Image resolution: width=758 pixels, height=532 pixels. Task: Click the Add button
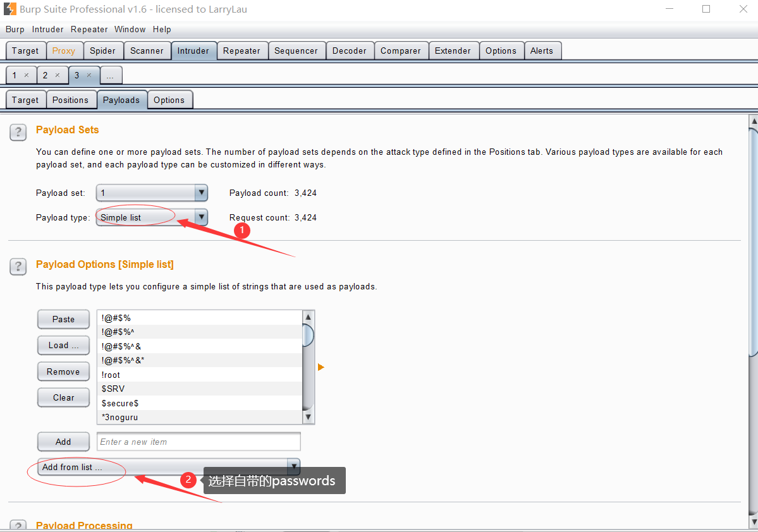[63, 442]
